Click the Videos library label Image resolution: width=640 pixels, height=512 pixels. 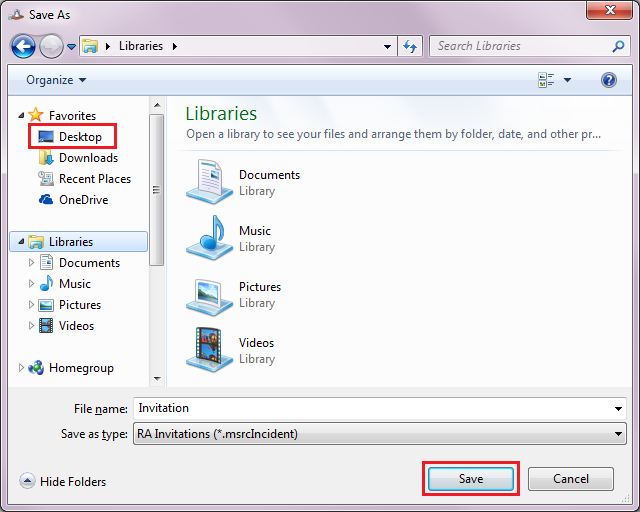tap(256, 343)
